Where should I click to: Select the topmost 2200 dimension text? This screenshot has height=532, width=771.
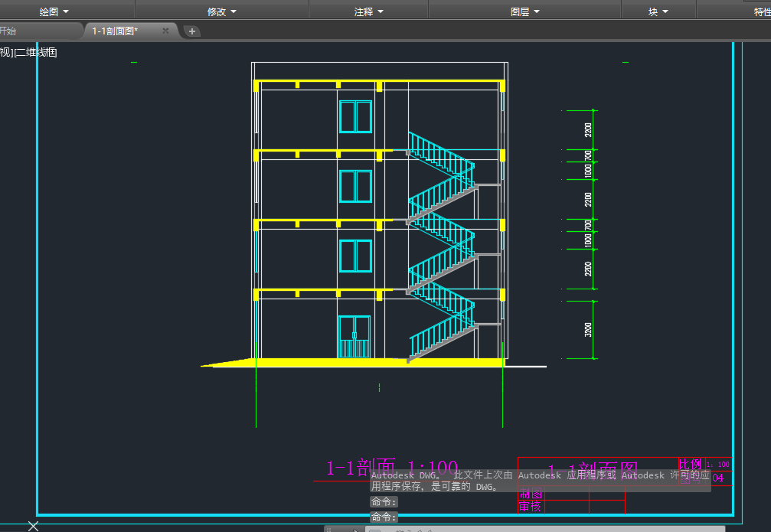[588, 130]
